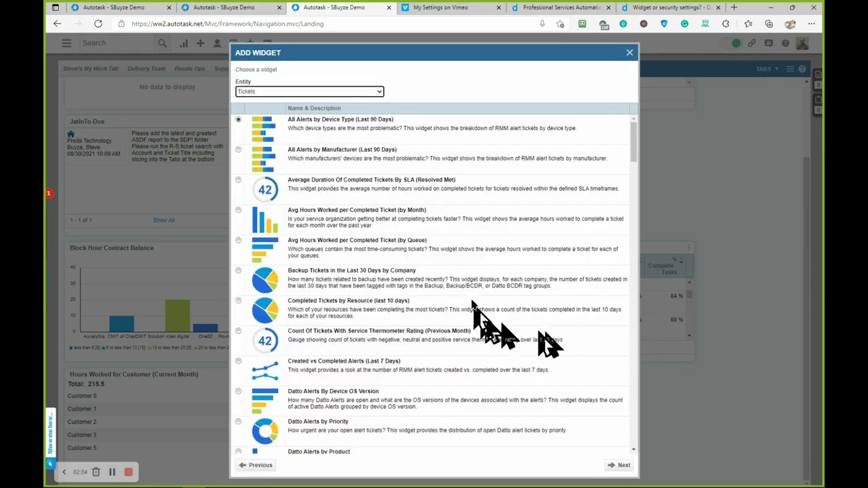Image resolution: width=868 pixels, height=488 pixels.
Task: Click the All Alerts by Device Type chart thumbnail
Action: point(264,129)
